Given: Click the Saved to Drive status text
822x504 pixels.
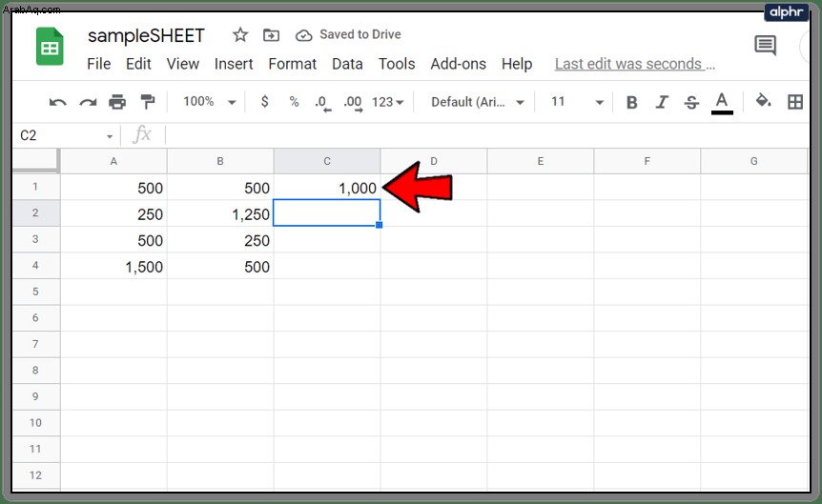Looking at the screenshot, I should pos(360,34).
